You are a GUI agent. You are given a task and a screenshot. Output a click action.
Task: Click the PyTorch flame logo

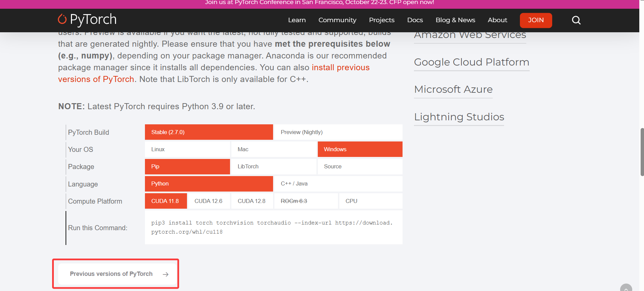[62, 19]
